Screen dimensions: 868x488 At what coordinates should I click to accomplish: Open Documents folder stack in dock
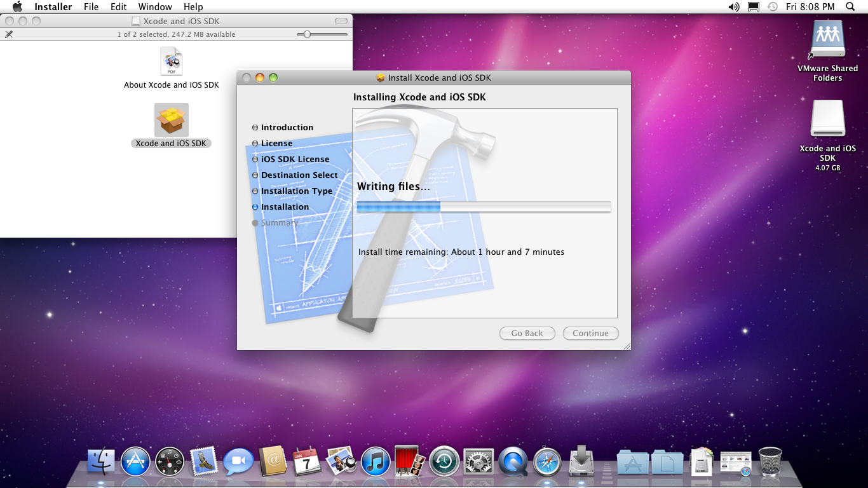[667, 462]
